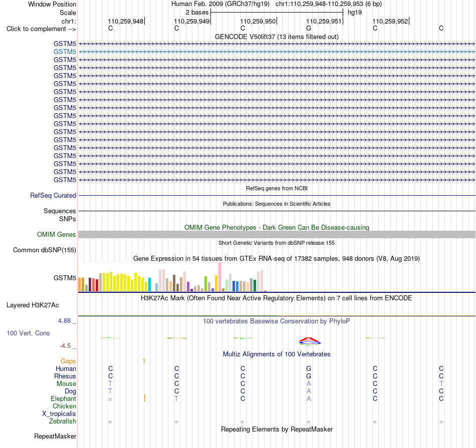Click 'Publications: Sequences in Scientific Articles' title
The width and height of the screenshot is (476, 448).
[x=277, y=204]
